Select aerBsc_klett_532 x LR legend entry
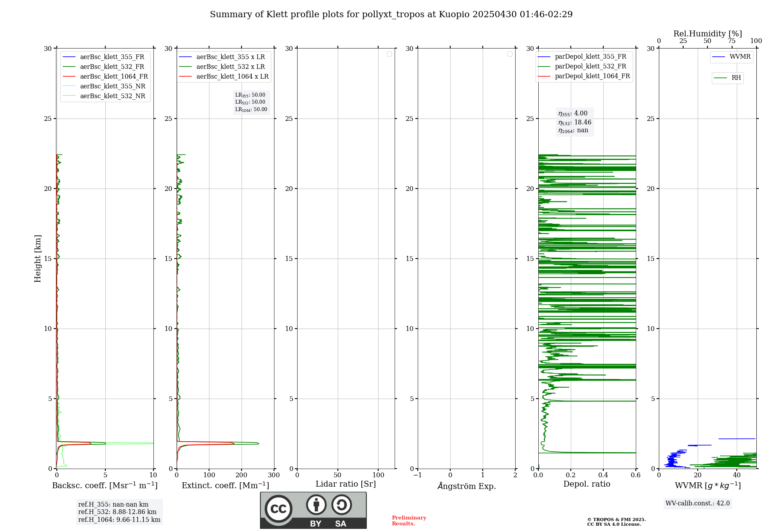This screenshot has height=532, width=783. click(222, 66)
